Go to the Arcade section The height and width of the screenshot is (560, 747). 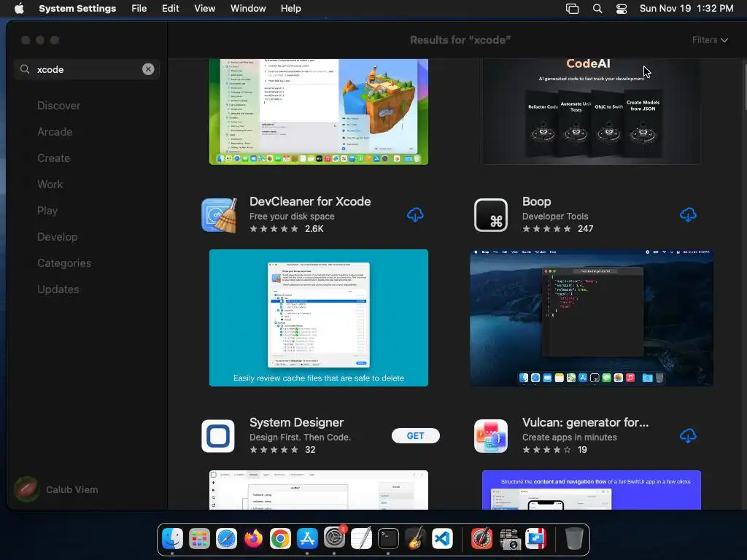[x=55, y=132]
